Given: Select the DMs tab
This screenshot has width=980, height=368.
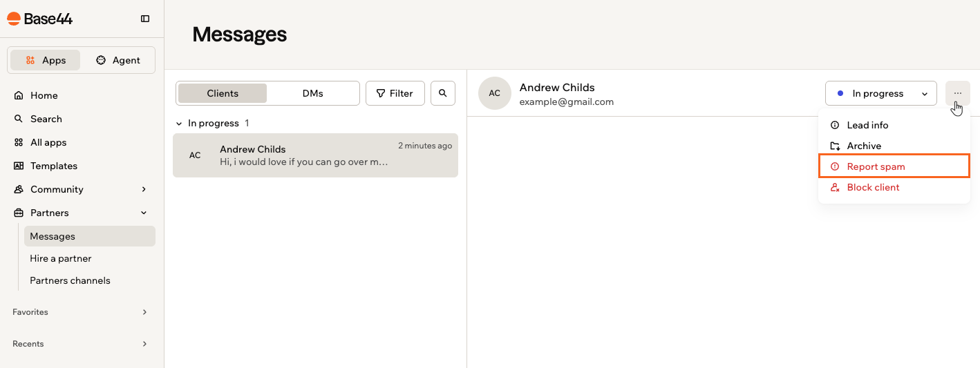Looking at the screenshot, I should point(313,93).
